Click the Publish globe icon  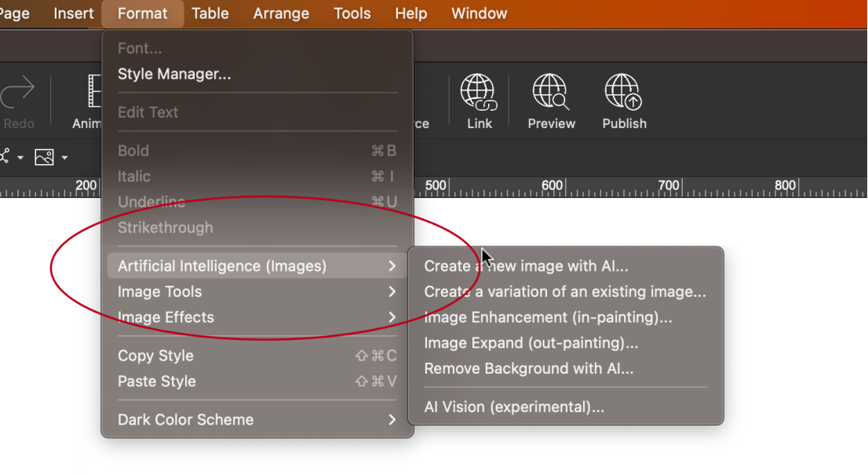(x=624, y=92)
